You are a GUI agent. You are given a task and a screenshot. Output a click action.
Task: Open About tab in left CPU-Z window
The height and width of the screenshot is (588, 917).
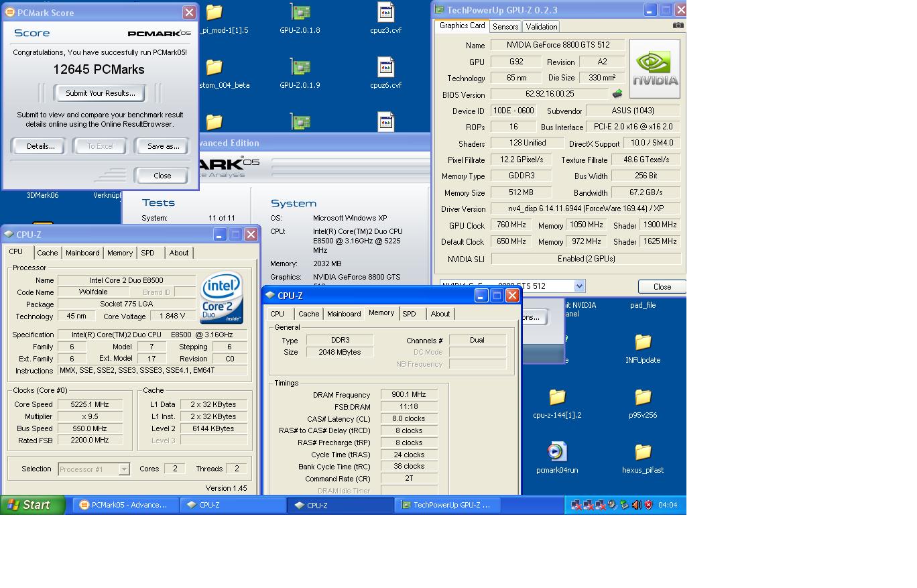pos(179,253)
